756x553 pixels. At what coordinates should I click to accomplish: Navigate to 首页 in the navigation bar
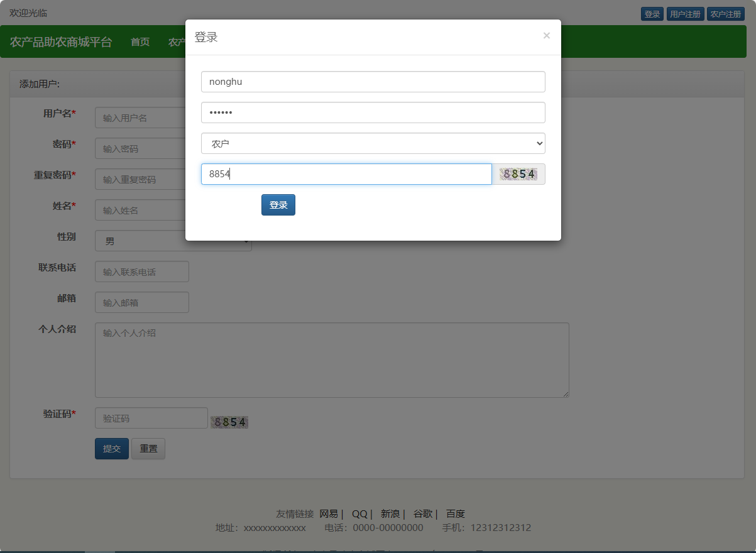(140, 41)
